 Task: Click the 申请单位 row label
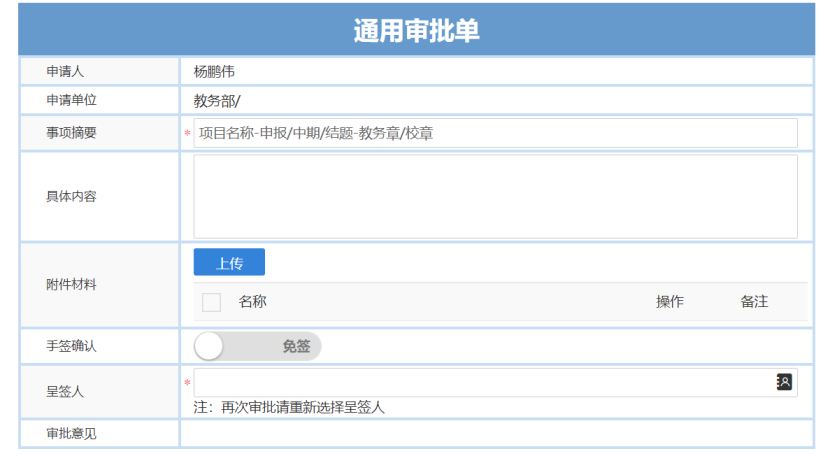(71, 101)
